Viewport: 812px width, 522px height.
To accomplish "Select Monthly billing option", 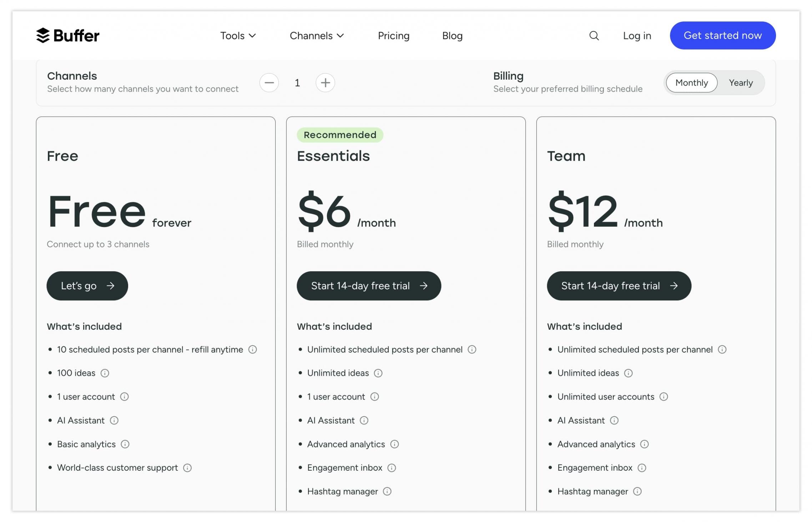I will 691,83.
